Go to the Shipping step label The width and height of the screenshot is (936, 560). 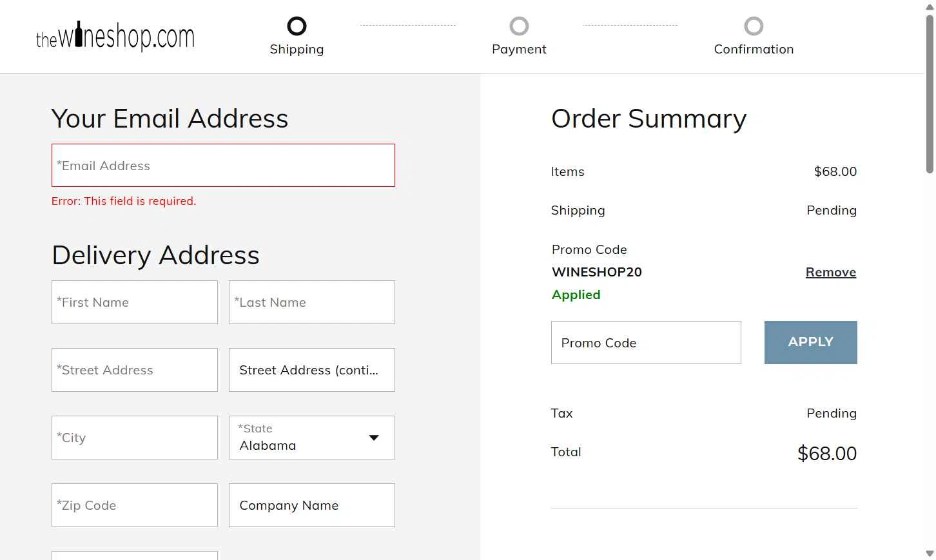click(297, 50)
